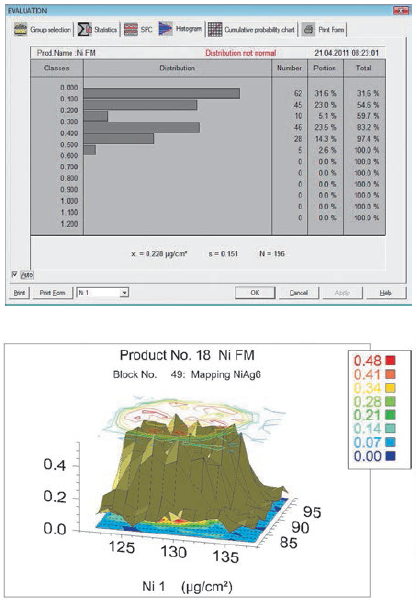Click the red 0.48 legend swatch
417x606 pixels.
click(x=390, y=361)
